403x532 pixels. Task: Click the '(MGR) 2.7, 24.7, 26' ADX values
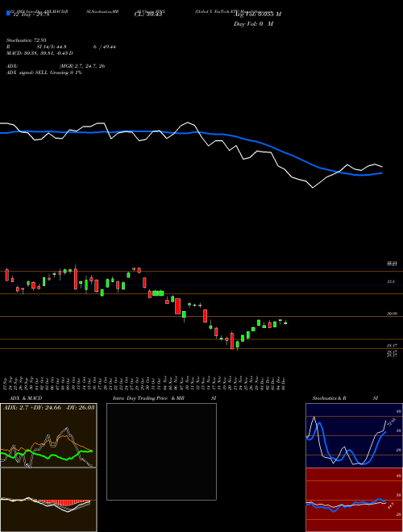(x=82, y=66)
